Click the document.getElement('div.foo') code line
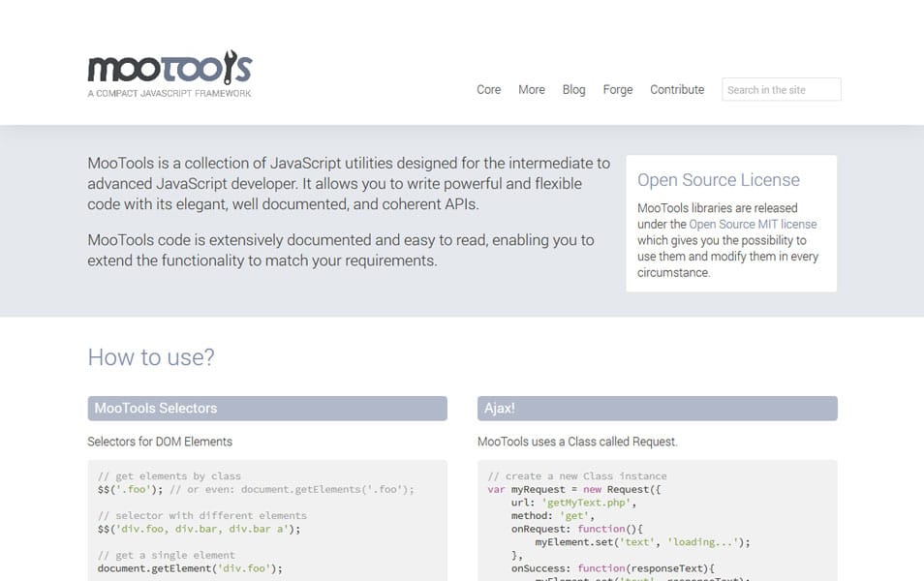This screenshot has width=924, height=581. pyautogui.click(x=191, y=568)
